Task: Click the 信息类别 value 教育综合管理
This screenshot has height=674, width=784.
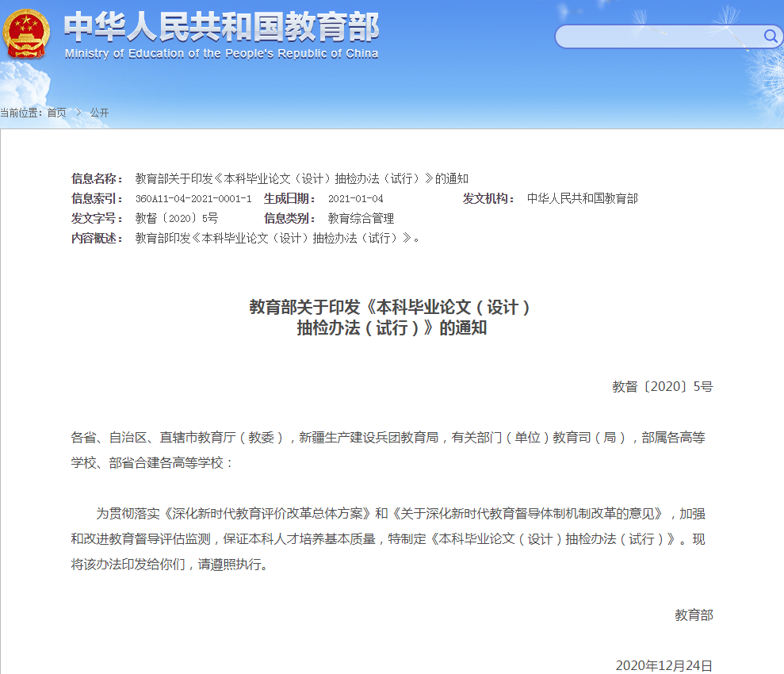Action: click(361, 219)
